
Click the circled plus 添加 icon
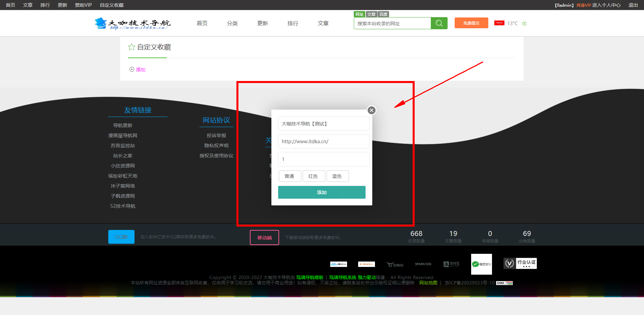tap(132, 69)
